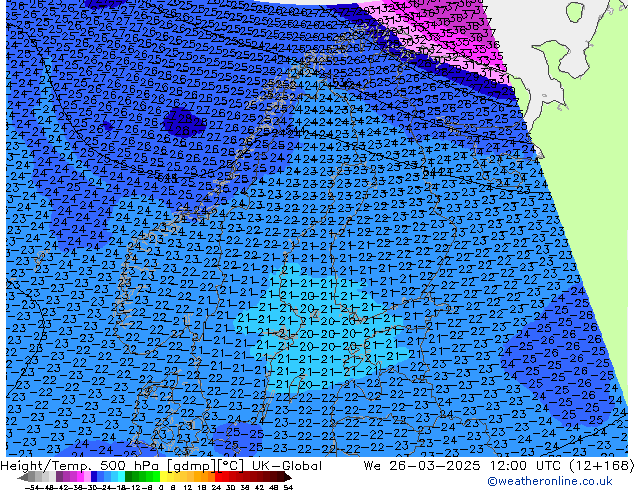
Task: Click the "-54" legend value
Action: coord(32,487)
